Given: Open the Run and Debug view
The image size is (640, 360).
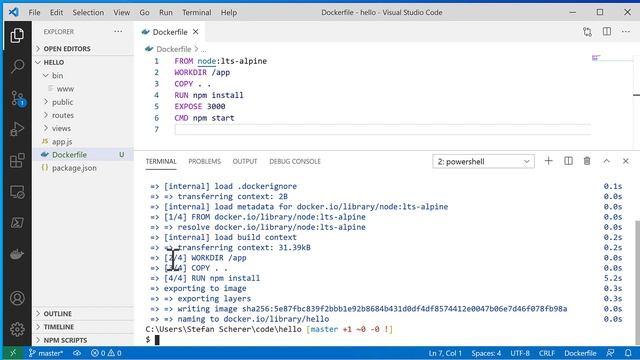Looking at the screenshot, I should (17, 129).
